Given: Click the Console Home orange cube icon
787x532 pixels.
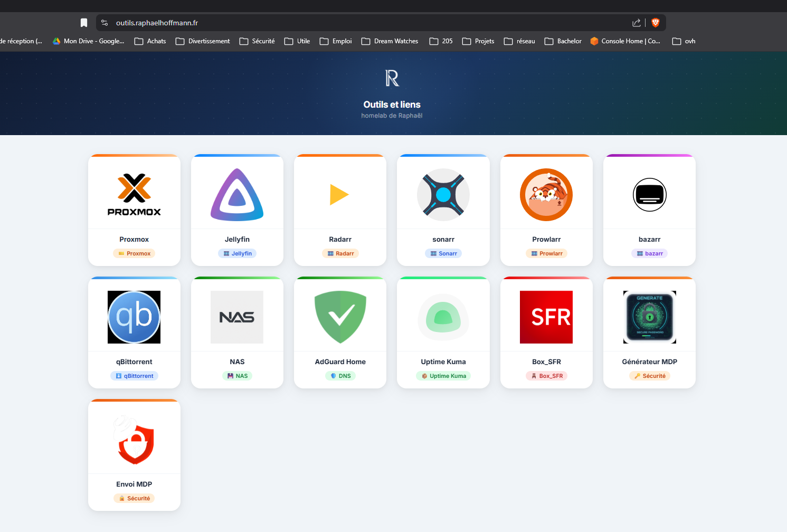Looking at the screenshot, I should pos(594,41).
